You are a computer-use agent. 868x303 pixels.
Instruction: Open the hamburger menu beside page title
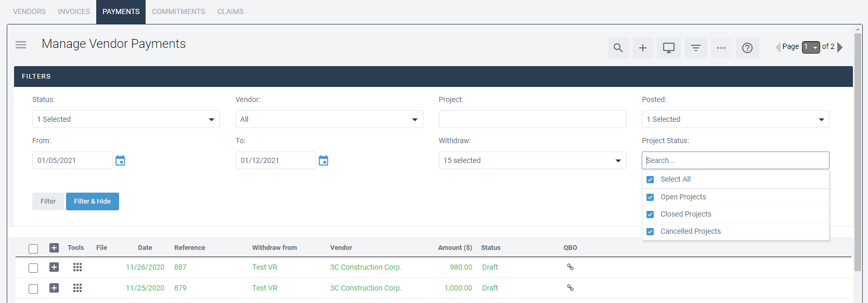[21, 45]
